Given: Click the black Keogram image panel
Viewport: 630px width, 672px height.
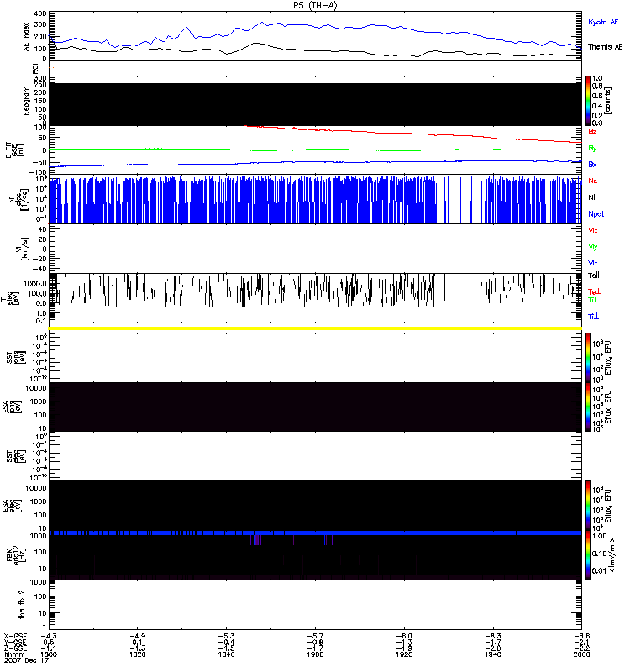Looking at the screenshot, I should tap(315, 104).
